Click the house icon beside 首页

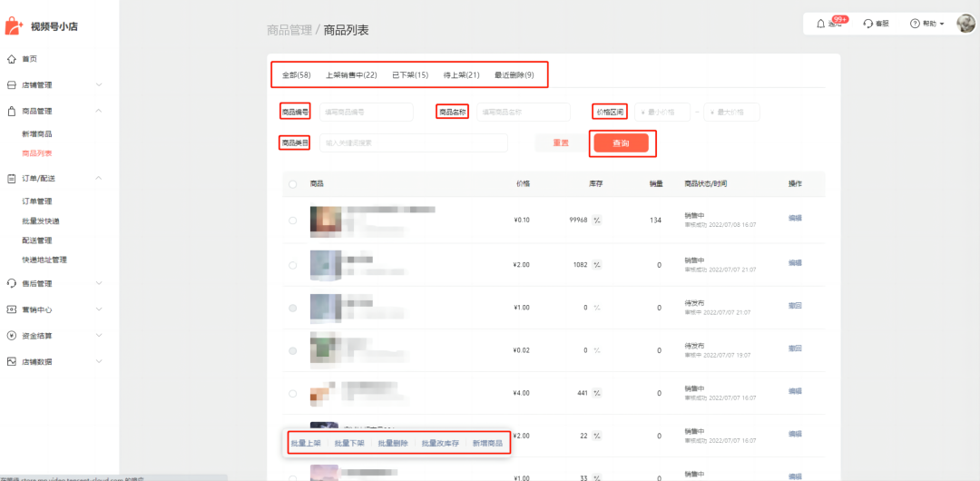pyautogui.click(x=11, y=59)
